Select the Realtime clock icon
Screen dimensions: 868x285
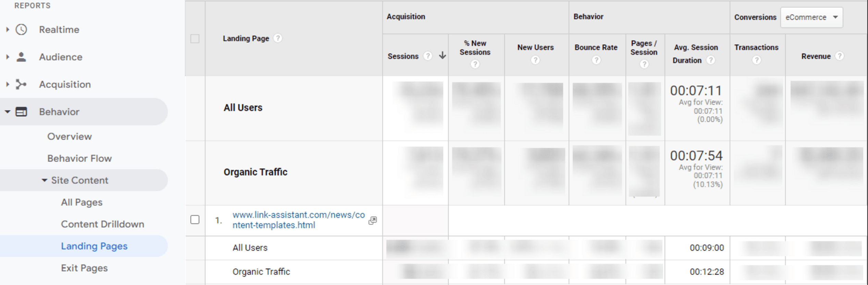coord(21,29)
